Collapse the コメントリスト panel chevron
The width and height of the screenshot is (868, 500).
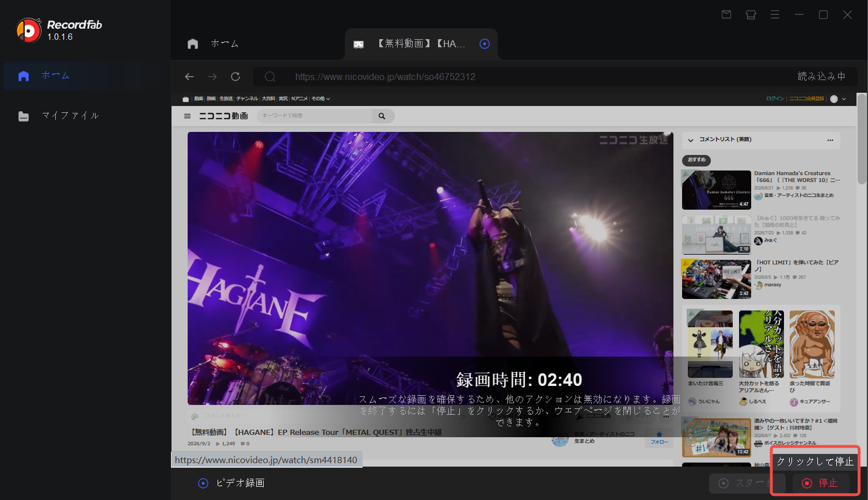pyautogui.click(x=691, y=140)
